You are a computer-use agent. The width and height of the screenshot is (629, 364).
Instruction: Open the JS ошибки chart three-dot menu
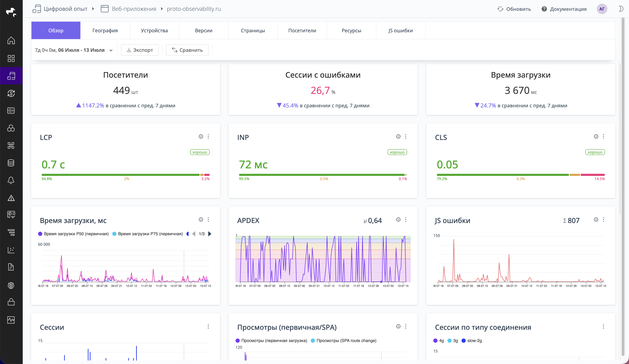coord(603,219)
